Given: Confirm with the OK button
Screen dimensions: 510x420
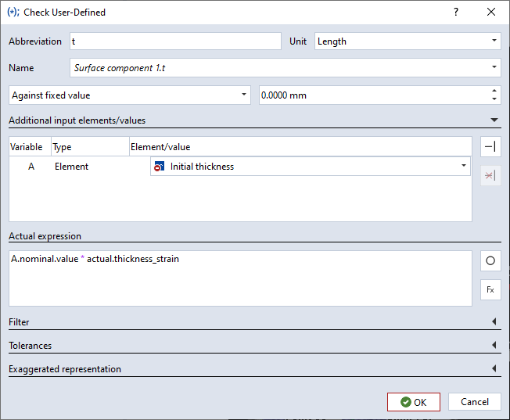Looking at the screenshot, I should [x=413, y=402].
